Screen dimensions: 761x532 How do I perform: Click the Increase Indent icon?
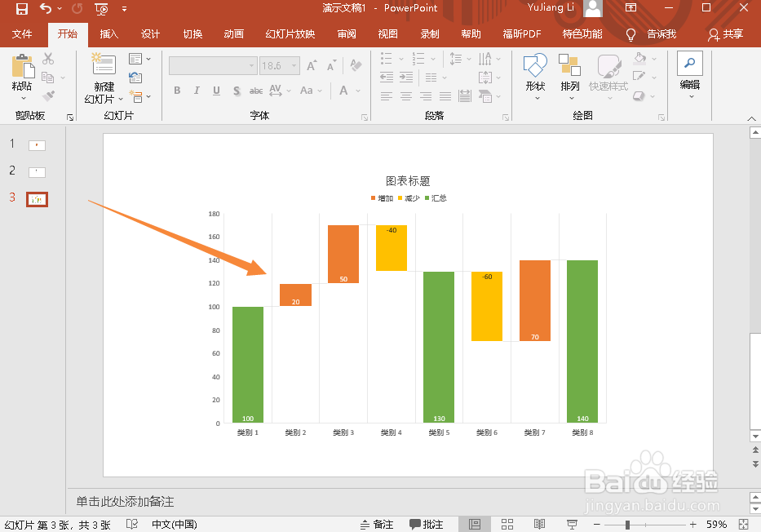click(x=405, y=78)
